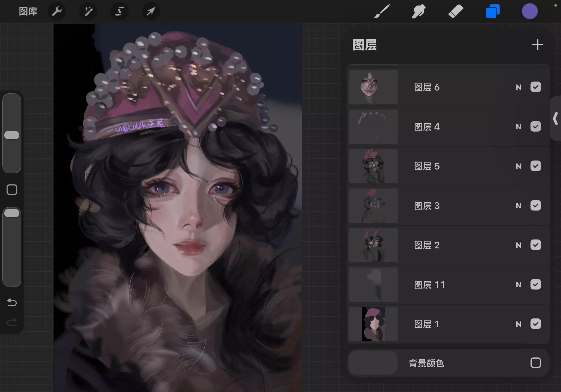Select the Smudge tool
Viewport: 561px width, 392px height.
[419, 11]
